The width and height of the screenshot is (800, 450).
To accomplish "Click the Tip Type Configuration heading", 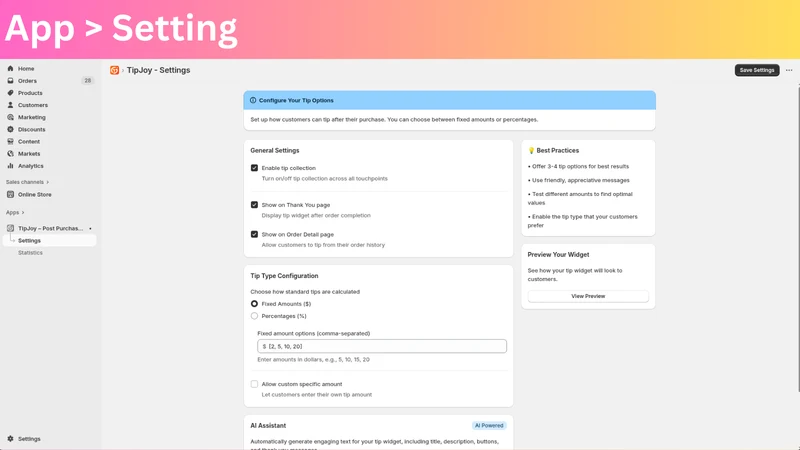I will pyautogui.click(x=284, y=276).
